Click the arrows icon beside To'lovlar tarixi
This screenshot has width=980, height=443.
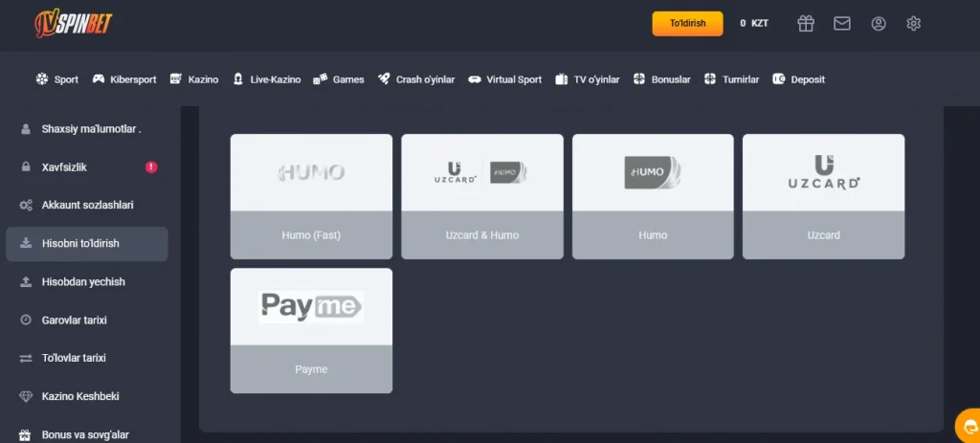tap(26, 358)
